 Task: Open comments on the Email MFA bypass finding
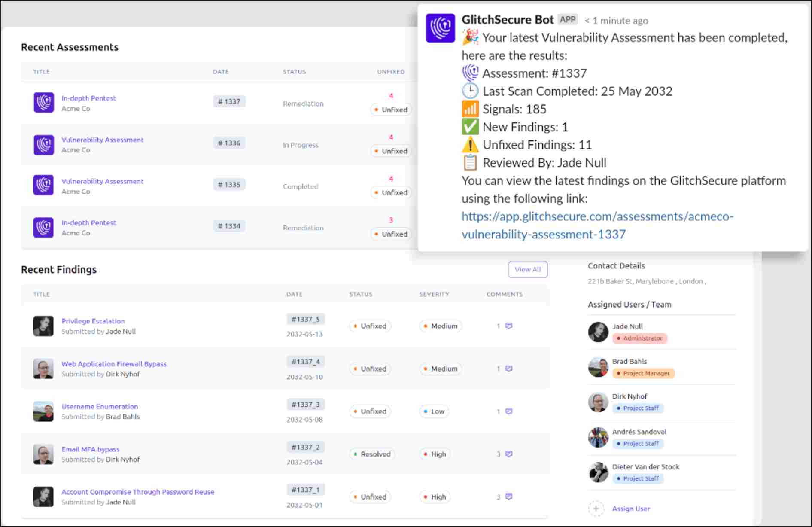pos(509,454)
